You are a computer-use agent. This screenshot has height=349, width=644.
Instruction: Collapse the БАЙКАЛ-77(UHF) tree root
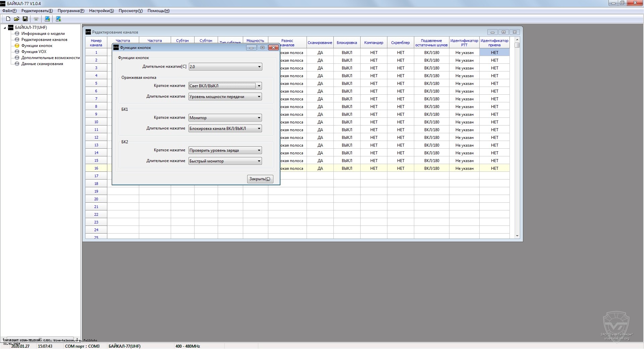coord(5,28)
